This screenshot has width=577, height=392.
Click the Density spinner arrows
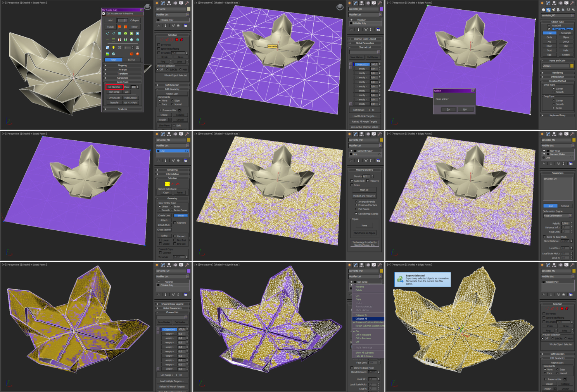tap(372, 176)
